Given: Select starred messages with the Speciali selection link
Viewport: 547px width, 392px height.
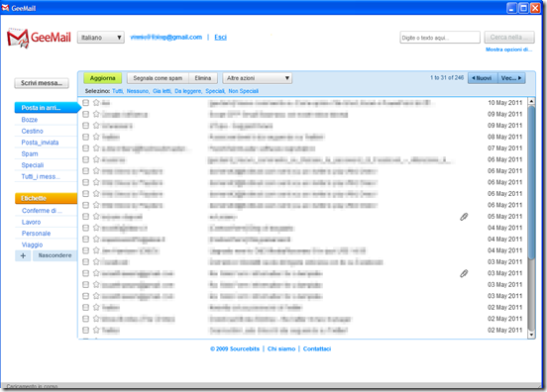Looking at the screenshot, I should pos(215,91).
